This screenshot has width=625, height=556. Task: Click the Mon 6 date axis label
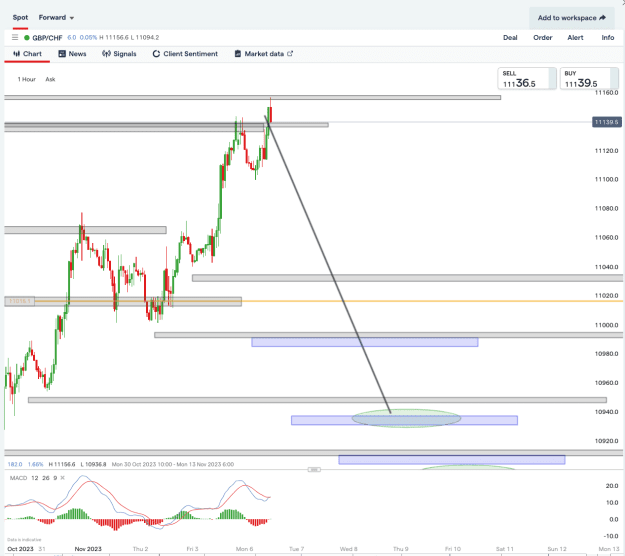(x=244, y=549)
